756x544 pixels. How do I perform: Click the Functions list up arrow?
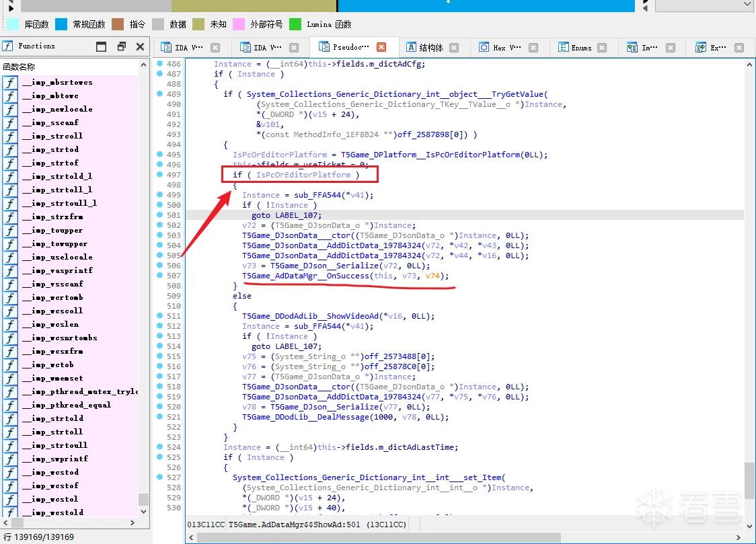pos(143,65)
